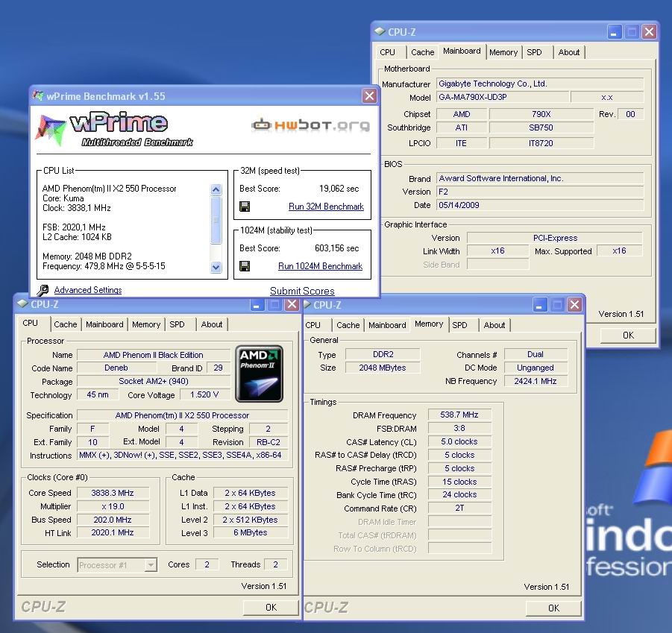Screen dimensions: 672x633
Task: Click CPU List scrollbar thumb
Action: (216, 220)
